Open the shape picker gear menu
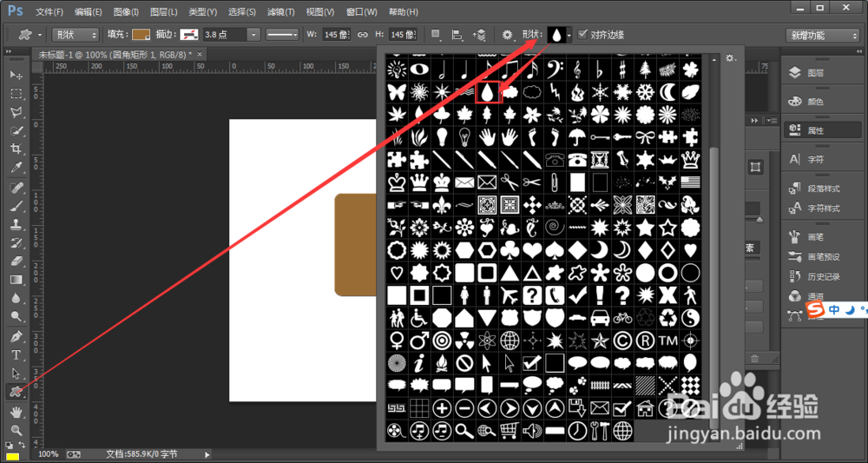 point(731,58)
